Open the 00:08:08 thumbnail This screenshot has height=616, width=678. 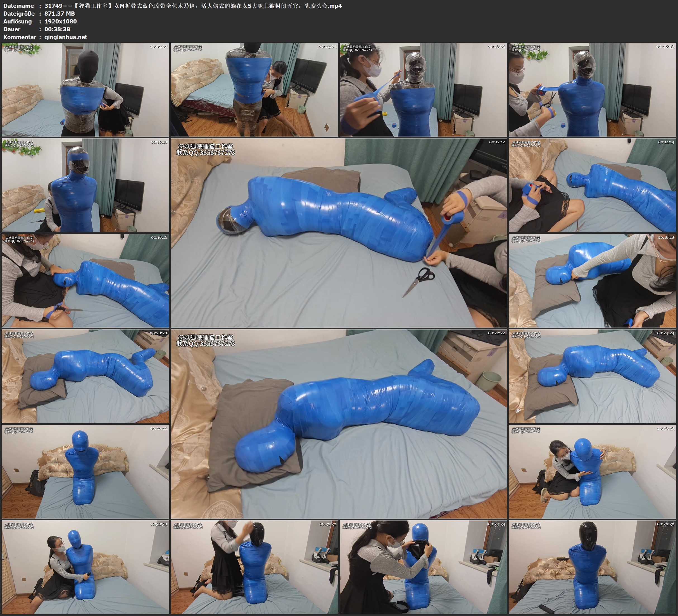592,90
